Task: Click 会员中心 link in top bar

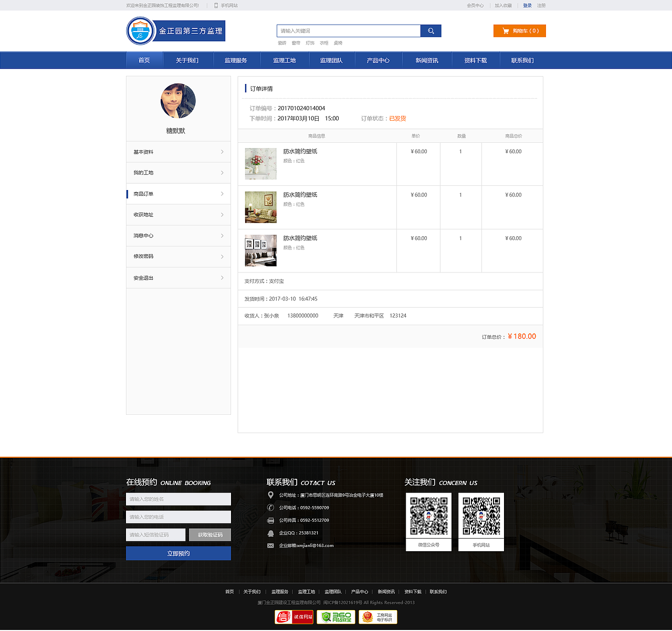Action: pos(475,5)
